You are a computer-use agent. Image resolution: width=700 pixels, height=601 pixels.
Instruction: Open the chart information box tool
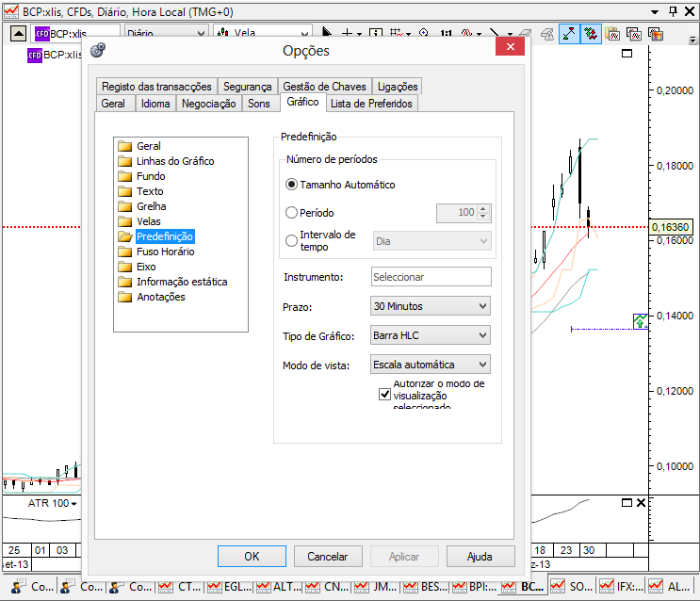[376, 34]
